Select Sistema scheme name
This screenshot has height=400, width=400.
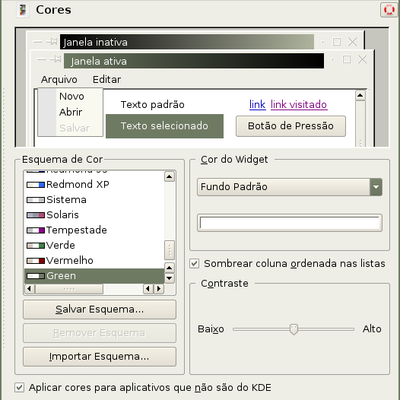pyautogui.click(x=66, y=200)
